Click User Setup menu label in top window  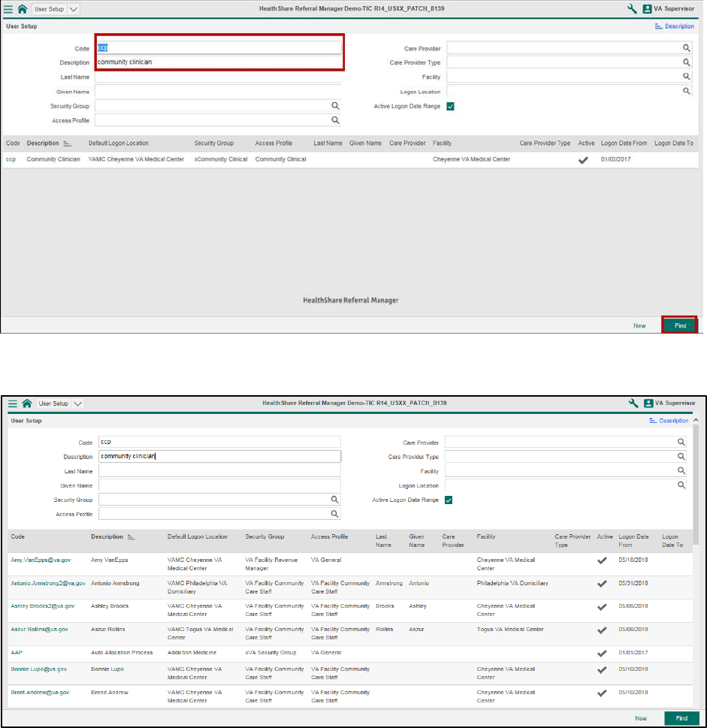click(49, 9)
